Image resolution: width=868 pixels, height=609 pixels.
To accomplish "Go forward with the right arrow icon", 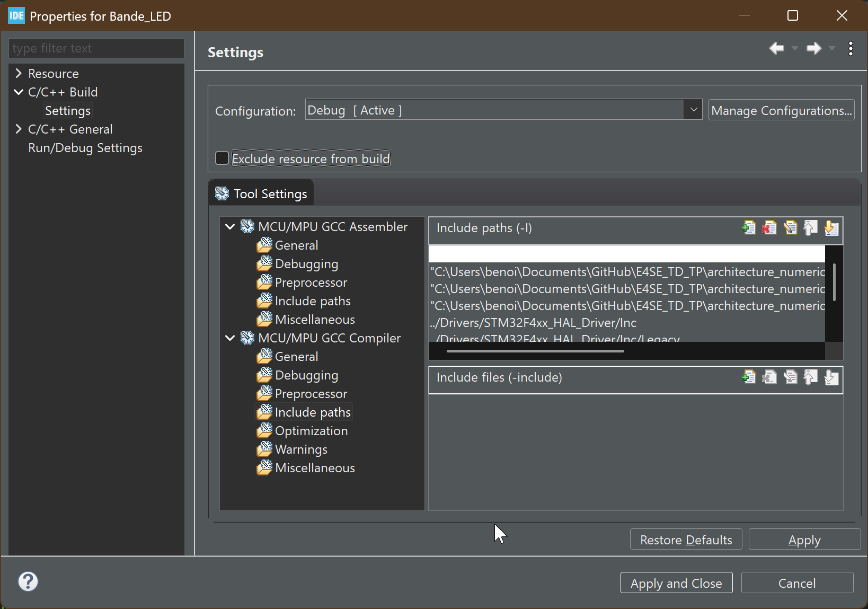I will (x=814, y=48).
